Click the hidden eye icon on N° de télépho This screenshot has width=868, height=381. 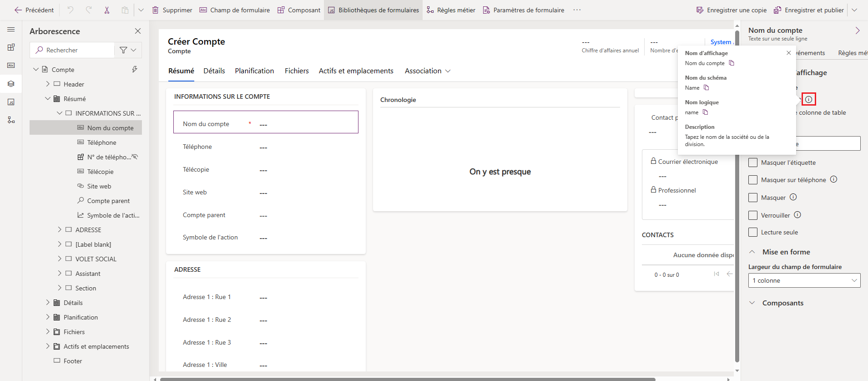coord(135,157)
